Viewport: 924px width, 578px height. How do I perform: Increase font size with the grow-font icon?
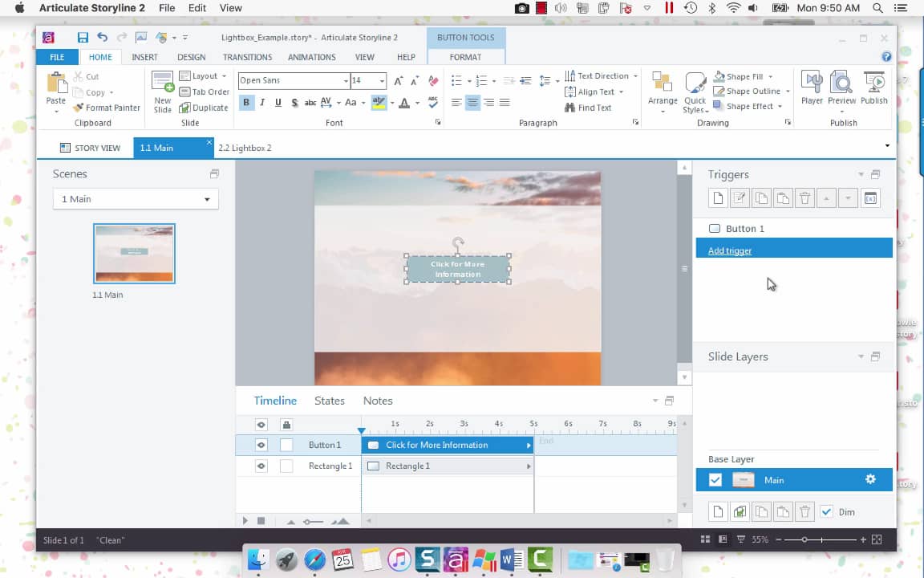coord(398,81)
